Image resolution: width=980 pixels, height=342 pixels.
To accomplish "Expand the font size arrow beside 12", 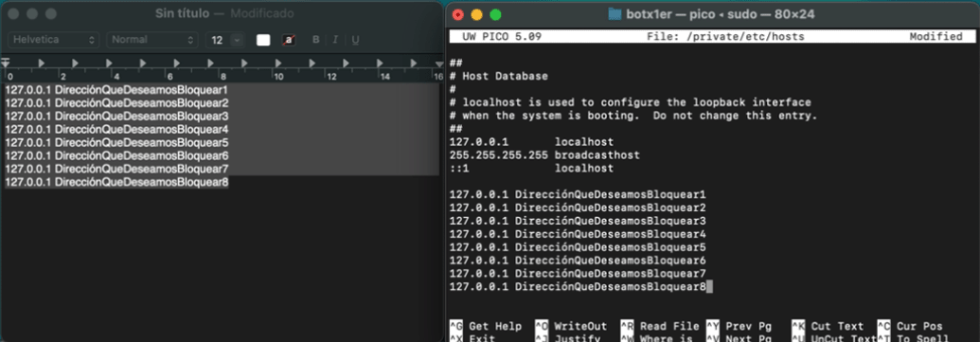I will (x=237, y=40).
